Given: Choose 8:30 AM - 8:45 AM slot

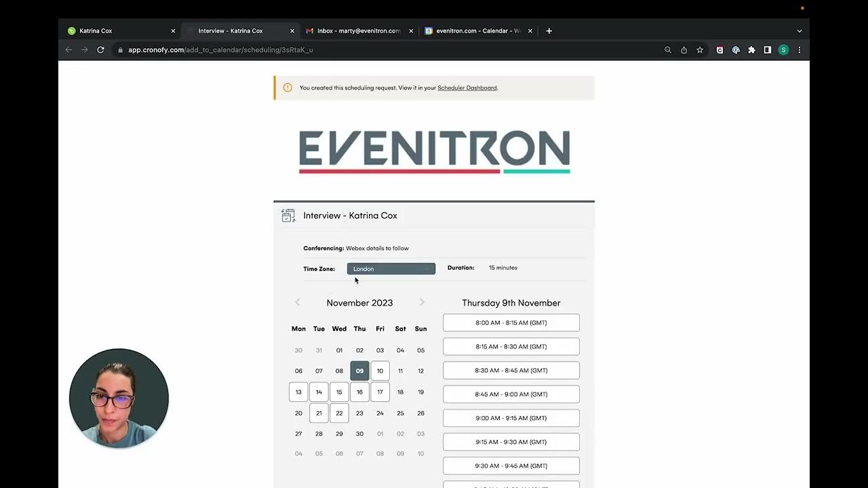Looking at the screenshot, I should 511,370.
